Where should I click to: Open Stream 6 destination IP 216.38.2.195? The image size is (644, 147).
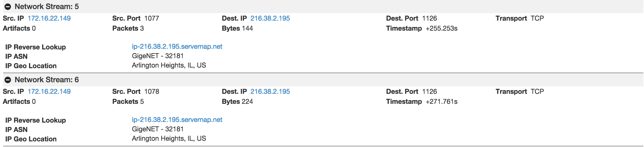click(x=270, y=92)
